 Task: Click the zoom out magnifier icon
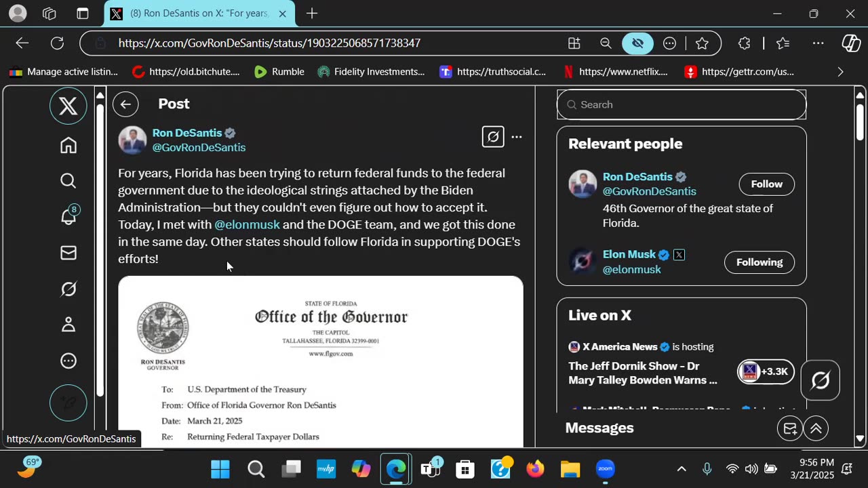606,43
